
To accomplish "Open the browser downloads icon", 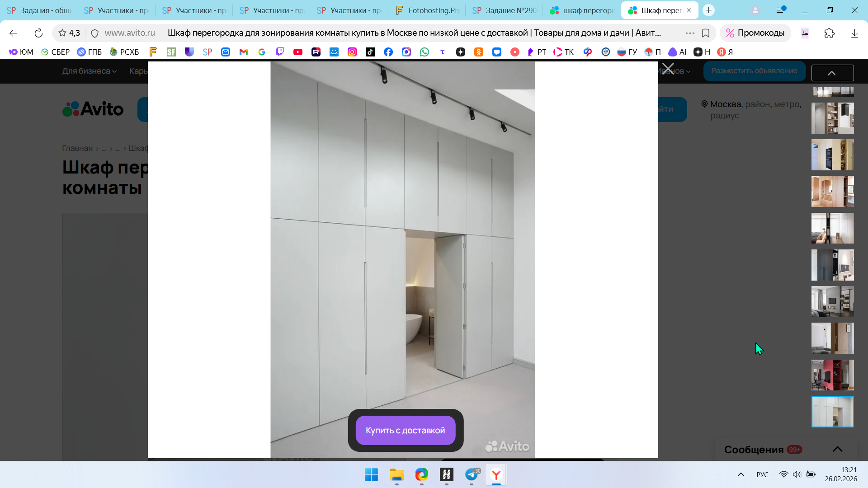I will (x=854, y=33).
